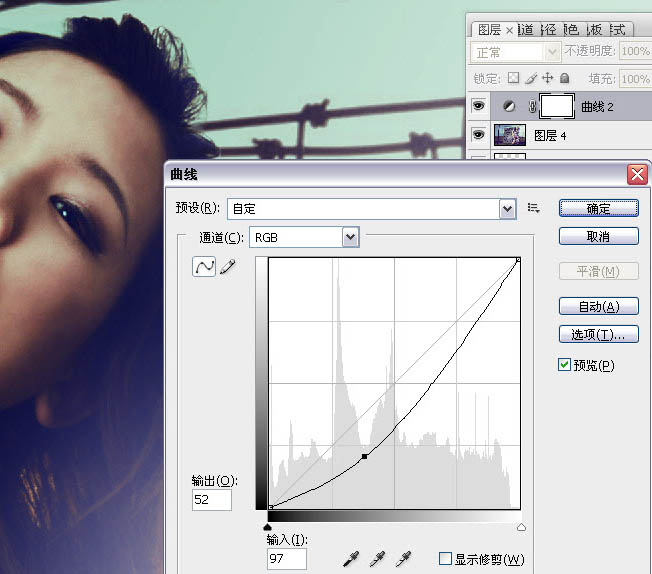Select the pencil draw-curve tool

227,267
